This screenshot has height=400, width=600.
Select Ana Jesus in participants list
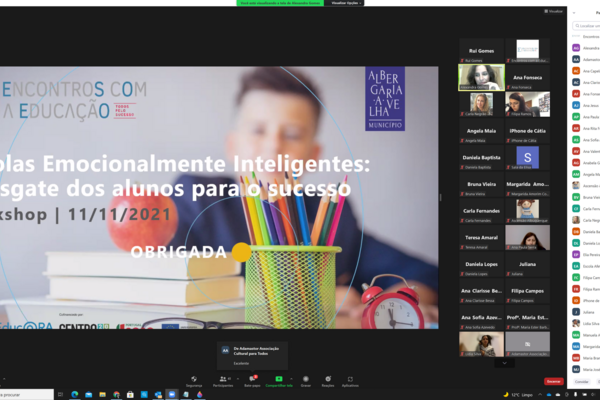point(586,105)
